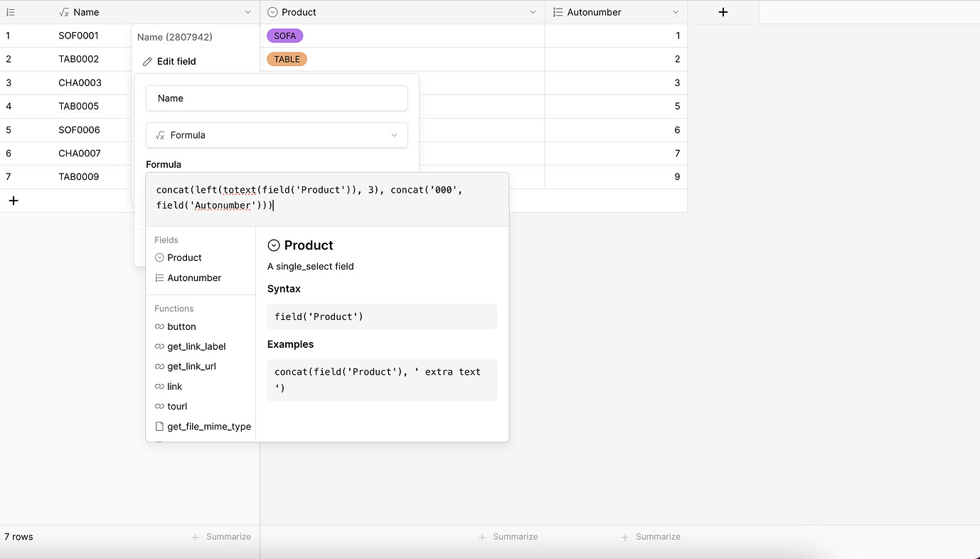Viewport: 980px width, 559px height.
Task: Select the link function from the Functions list
Action: coord(174,386)
